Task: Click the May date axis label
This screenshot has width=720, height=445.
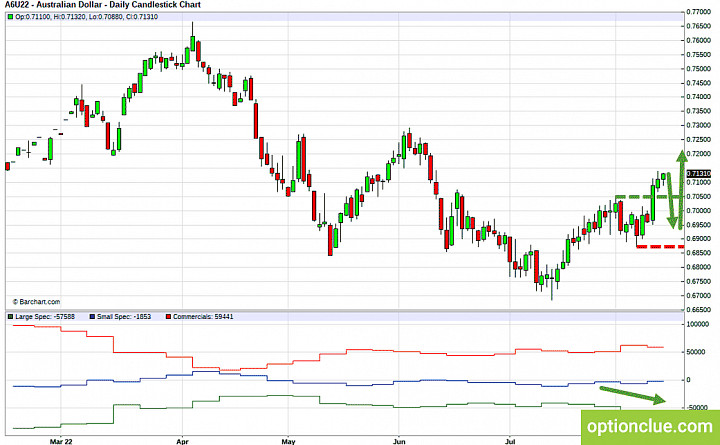Action: coord(288,441)
